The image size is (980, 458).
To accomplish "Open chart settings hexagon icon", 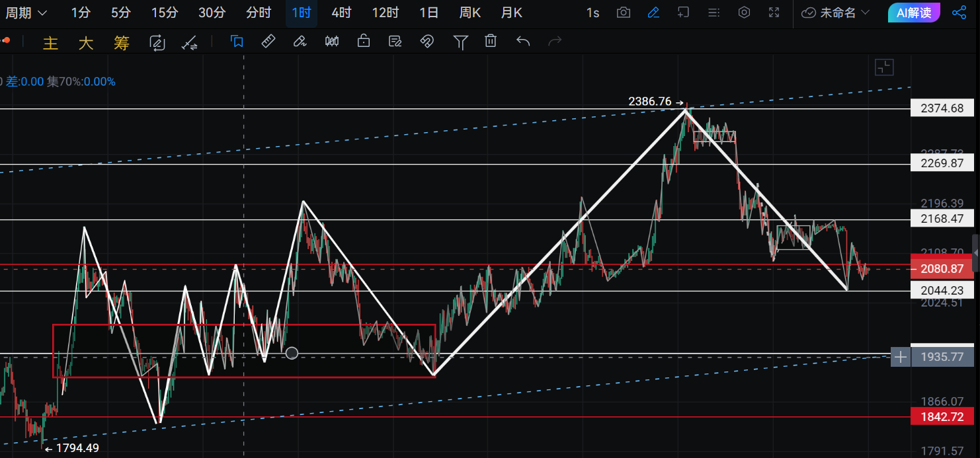I will click(x=744, y=13).
